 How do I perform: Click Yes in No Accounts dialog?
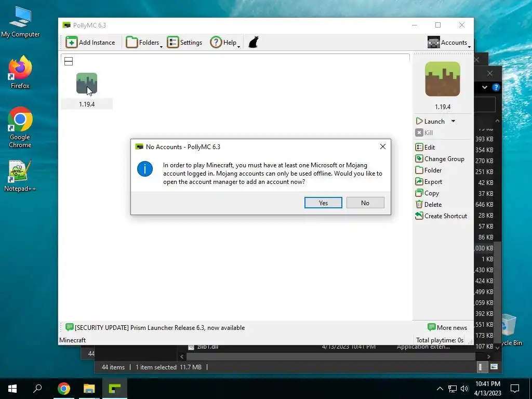[323, 203]
